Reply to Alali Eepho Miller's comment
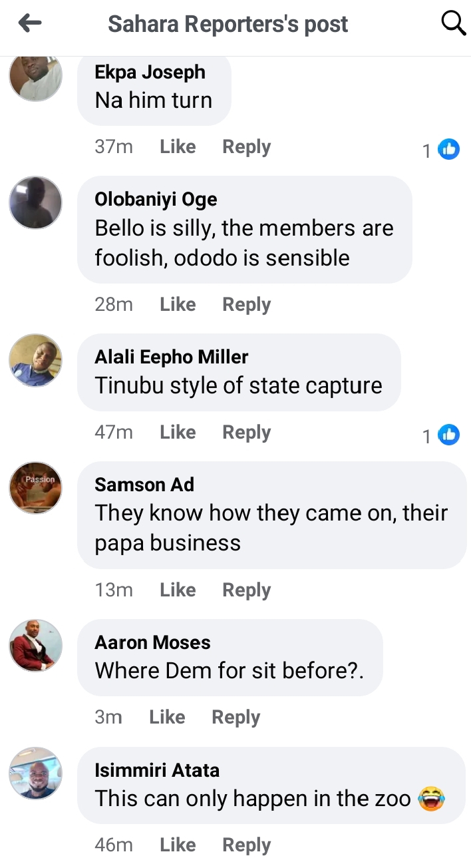Screen dimensions: 471x868 click(246, 433)
